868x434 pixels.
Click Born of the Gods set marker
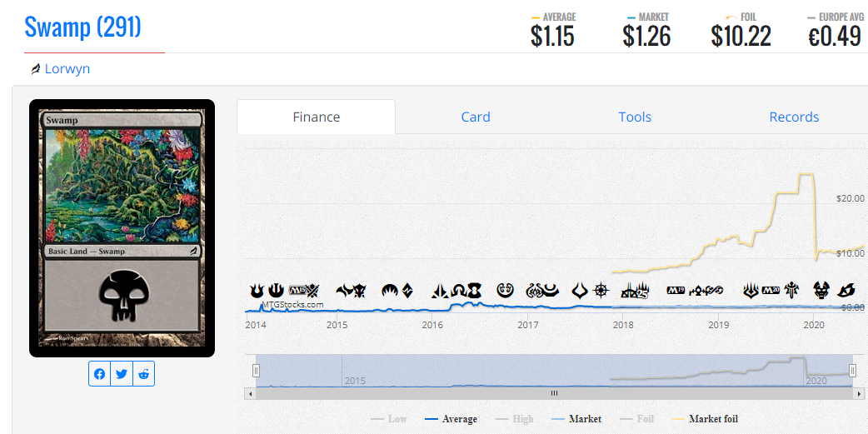[257, 290]
